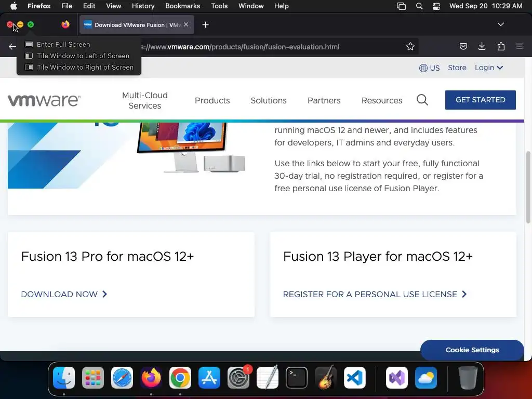Image resolution: width=532 pixels, height=399 pixels.
Task: Open the Firefox application menu in menu bar
Action: coord(39,6)
